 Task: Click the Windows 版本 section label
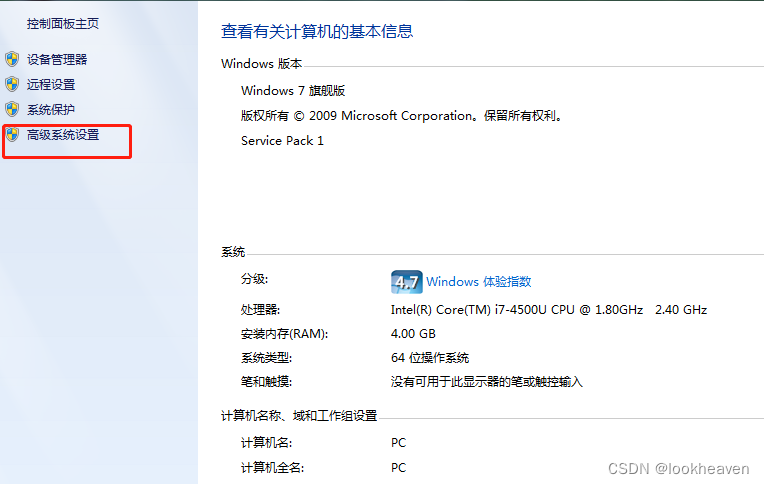coord(262,64)
